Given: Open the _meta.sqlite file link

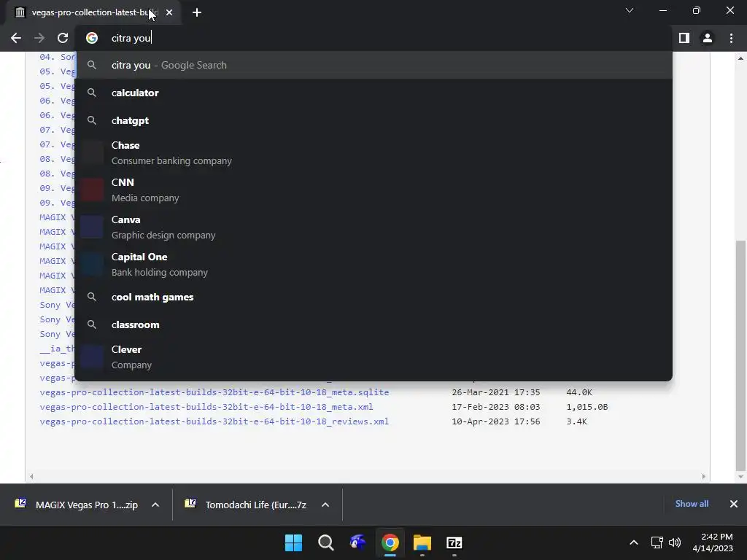Looking at the screenshot, I should (214, 392).
